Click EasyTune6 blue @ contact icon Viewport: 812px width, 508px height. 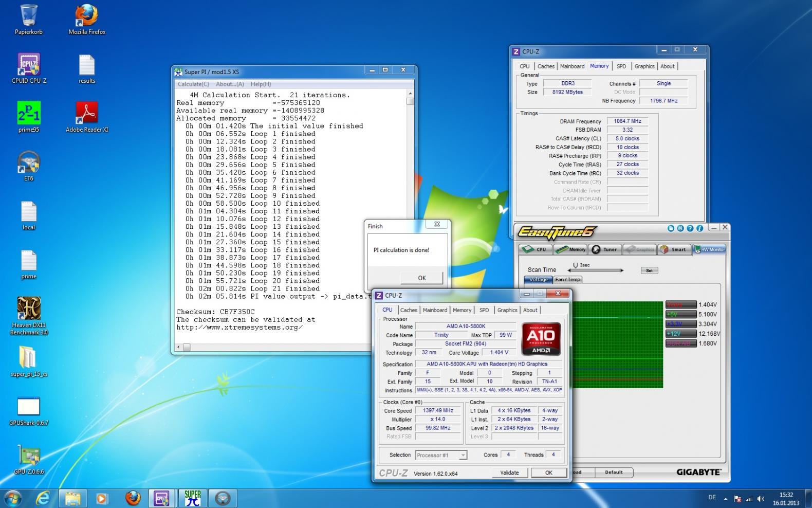(680, 228)
